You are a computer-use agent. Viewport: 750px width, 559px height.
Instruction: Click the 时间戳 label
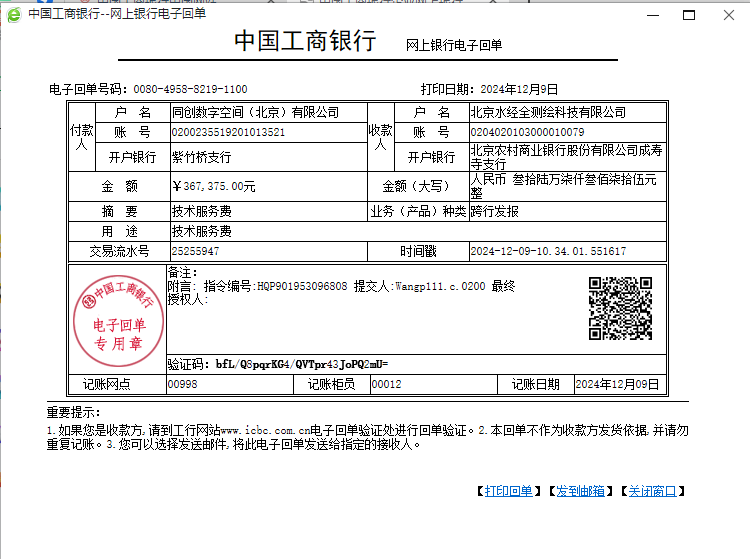(x=418, y=252)
